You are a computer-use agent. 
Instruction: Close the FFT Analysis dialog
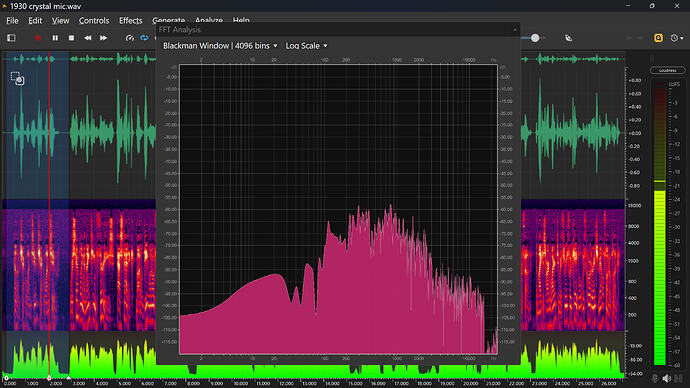click(515, 30)
